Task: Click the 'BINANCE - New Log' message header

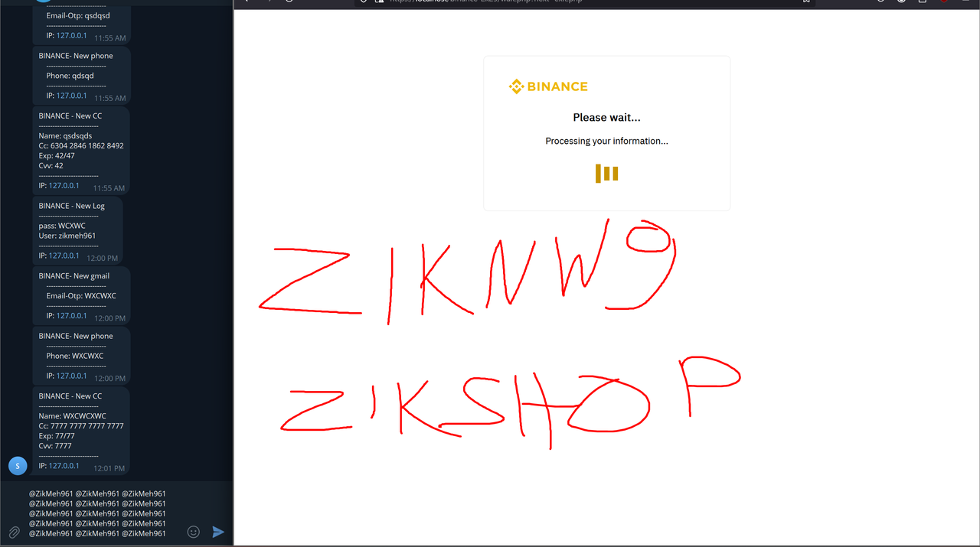Action: 72,206
